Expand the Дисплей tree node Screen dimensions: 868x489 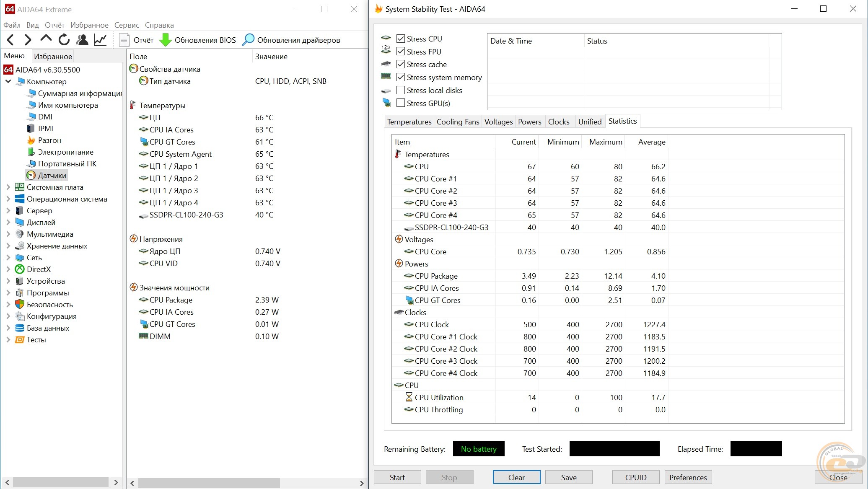[x=8, y=223]
